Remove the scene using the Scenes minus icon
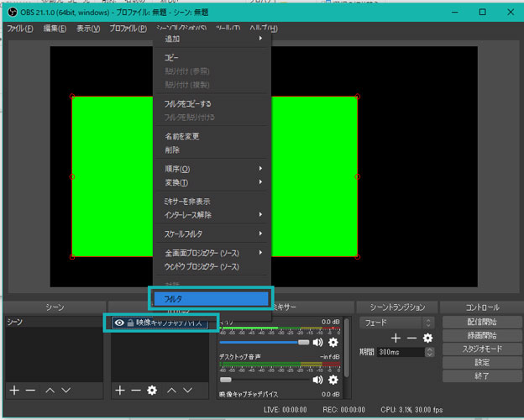The image size is (524, 420). click(x=30, y=390)
